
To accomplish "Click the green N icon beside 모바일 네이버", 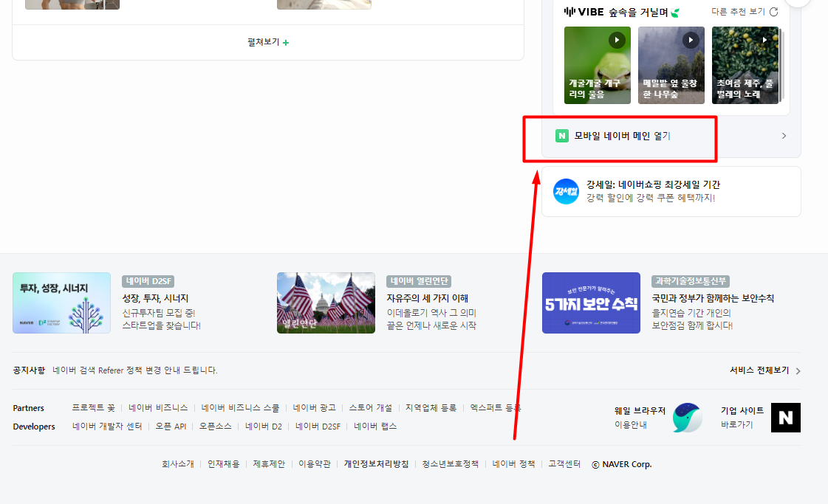I will click(562, 137).
